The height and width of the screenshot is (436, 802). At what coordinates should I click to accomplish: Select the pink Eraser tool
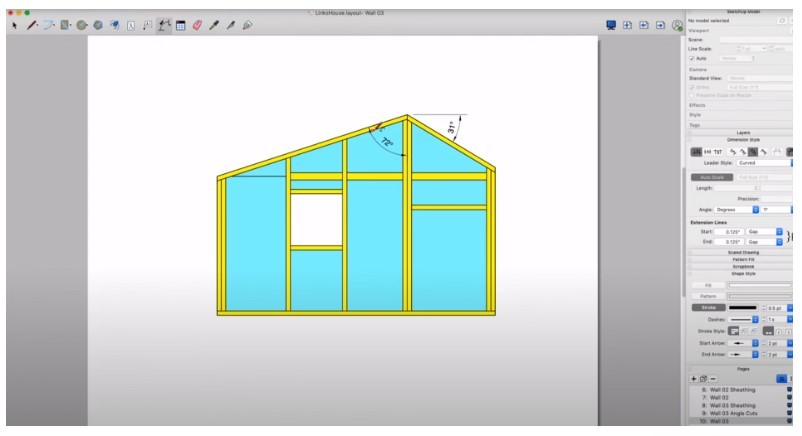click(197, 25)
